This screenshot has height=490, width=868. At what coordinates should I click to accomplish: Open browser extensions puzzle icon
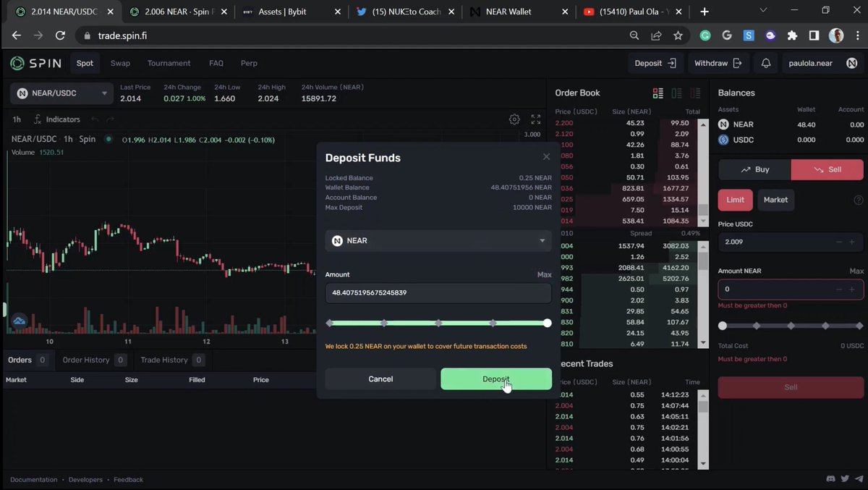[x=792, y=35]
